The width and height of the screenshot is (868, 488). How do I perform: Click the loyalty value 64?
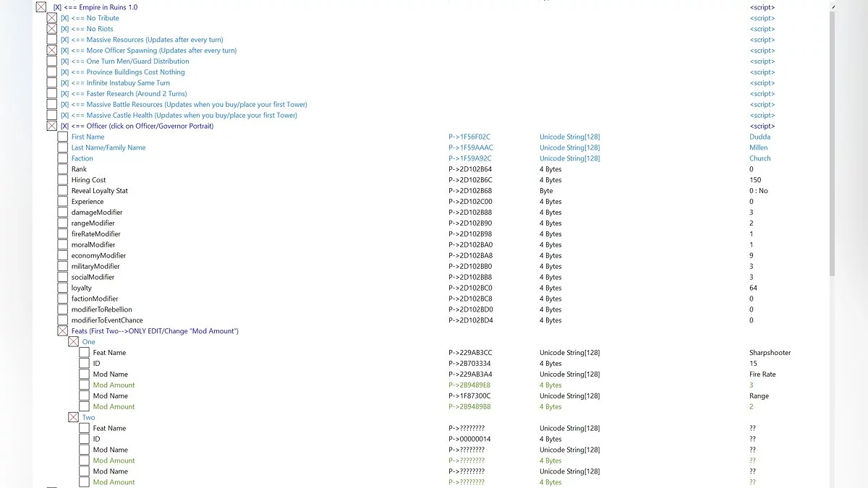tap(754, 288)
